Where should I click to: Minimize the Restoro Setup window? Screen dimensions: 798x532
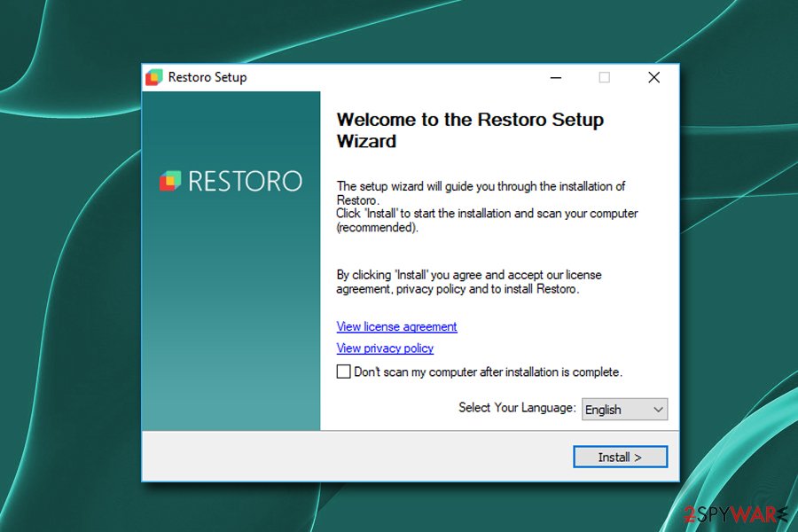pos(556,77)
